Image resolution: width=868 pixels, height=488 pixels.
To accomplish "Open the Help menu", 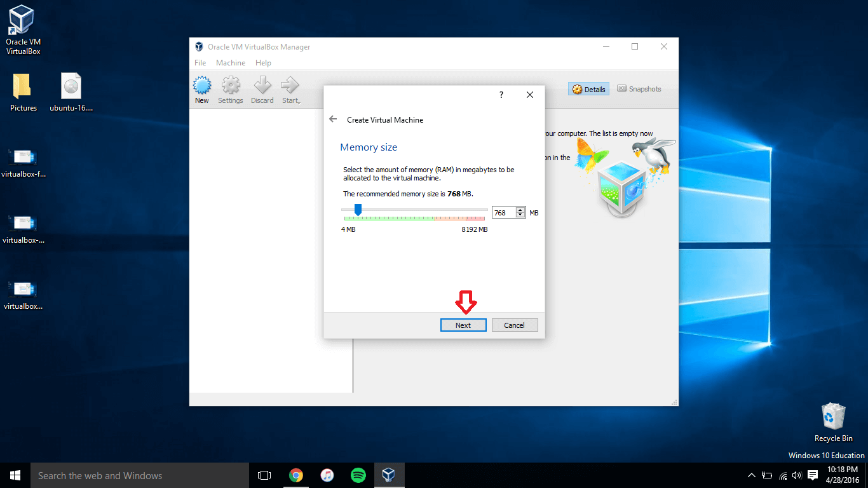I will click(263, 63).
